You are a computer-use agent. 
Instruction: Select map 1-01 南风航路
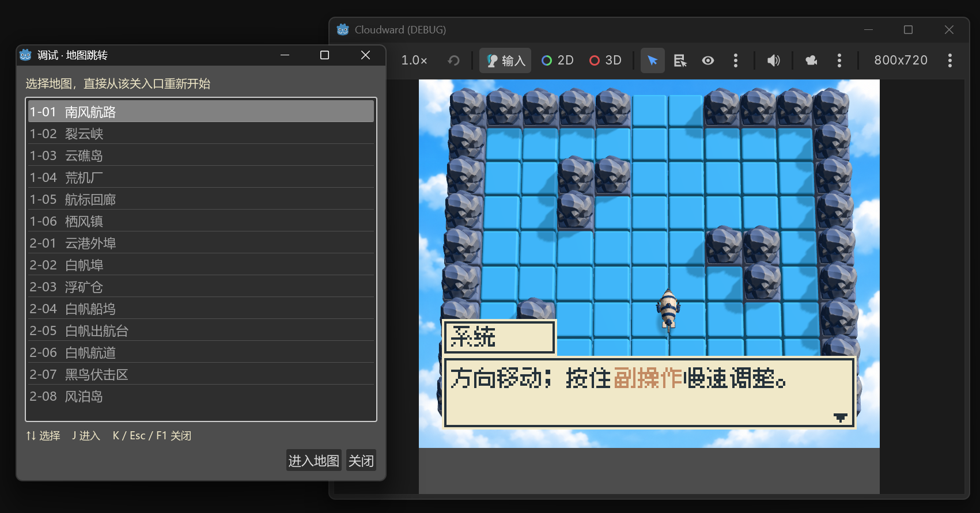[x=201, y=112]
